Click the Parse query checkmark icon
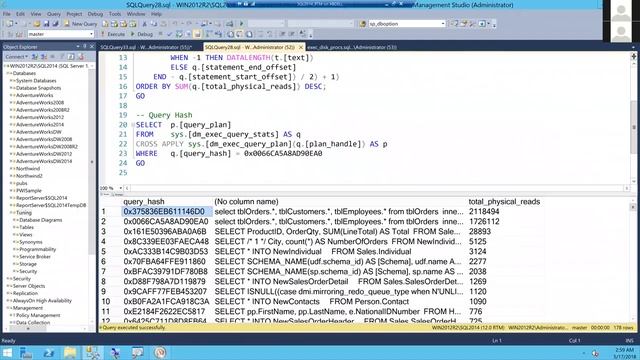 coord(169,34)
